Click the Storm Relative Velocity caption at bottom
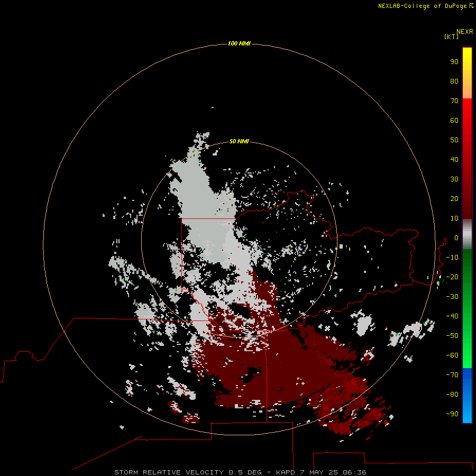This screenshot has height=476, width=476. coord(240,472)
